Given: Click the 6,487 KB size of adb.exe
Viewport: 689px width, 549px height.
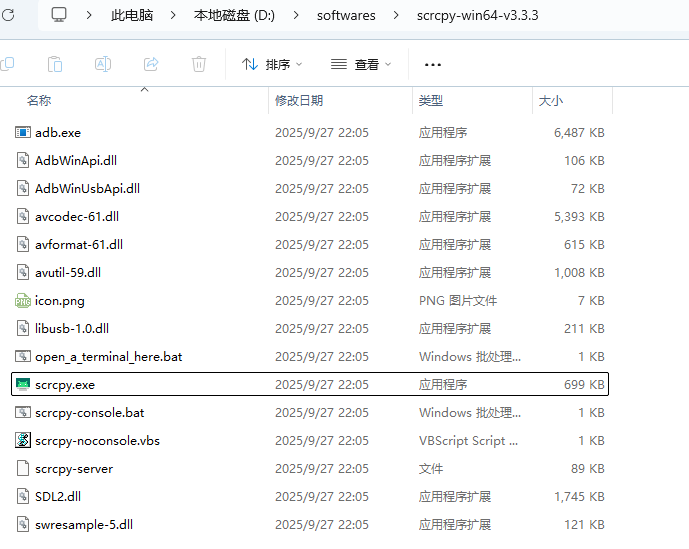Looking at the screenshot, I should pyautogui.click(x=579, y=133).
